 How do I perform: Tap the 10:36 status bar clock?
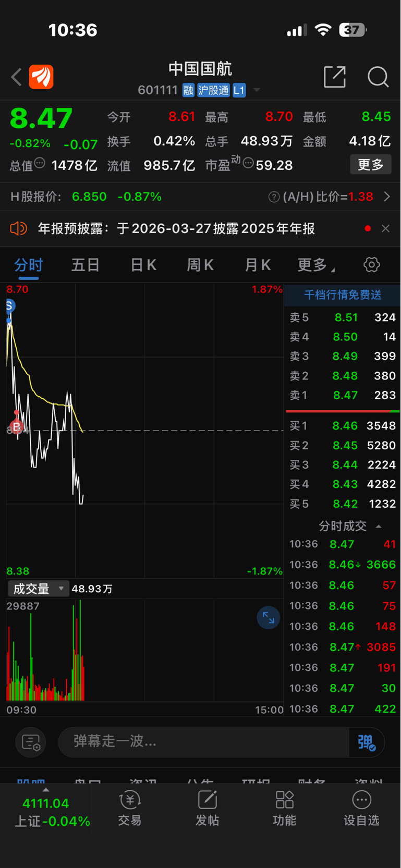tap(73, 30)
